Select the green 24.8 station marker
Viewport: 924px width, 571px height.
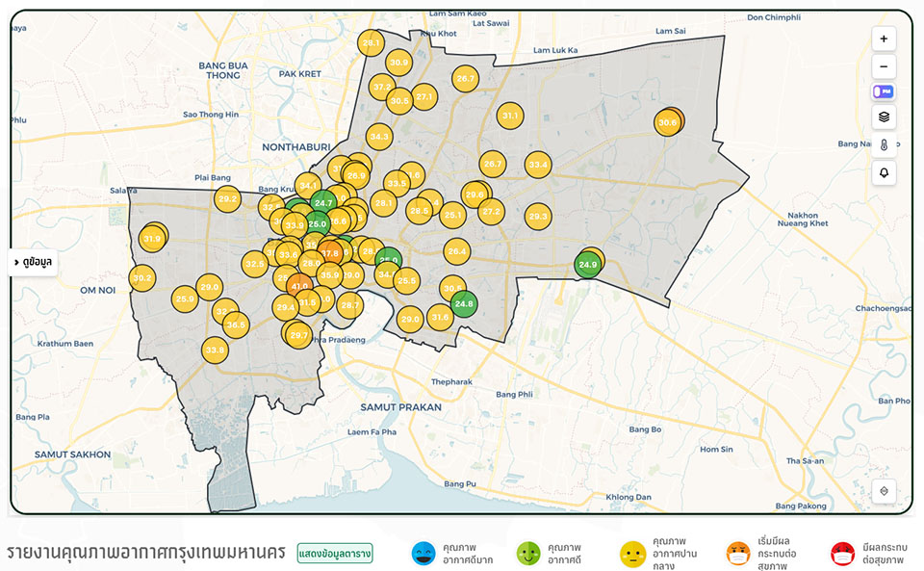(464, 304)
